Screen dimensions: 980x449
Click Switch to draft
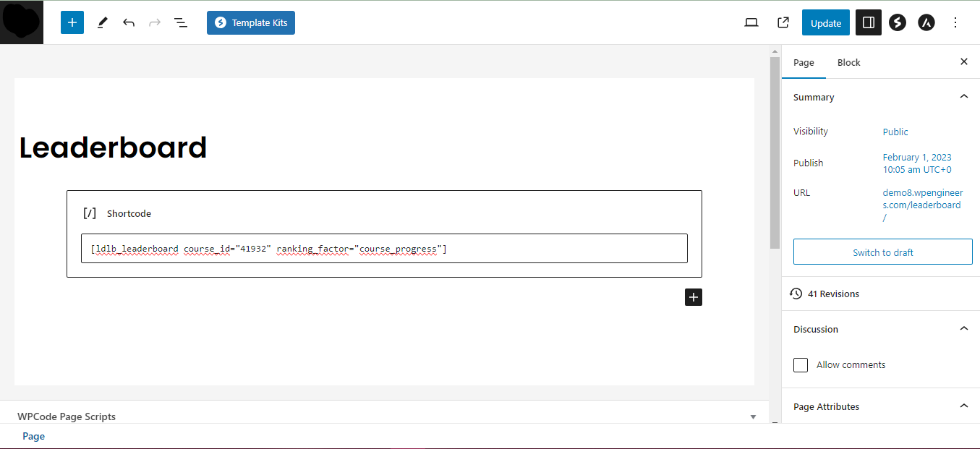[x=883, y=252]
